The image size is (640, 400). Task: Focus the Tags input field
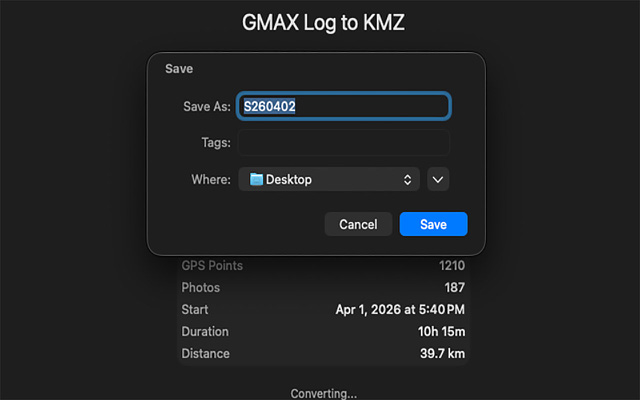[343, 142]
